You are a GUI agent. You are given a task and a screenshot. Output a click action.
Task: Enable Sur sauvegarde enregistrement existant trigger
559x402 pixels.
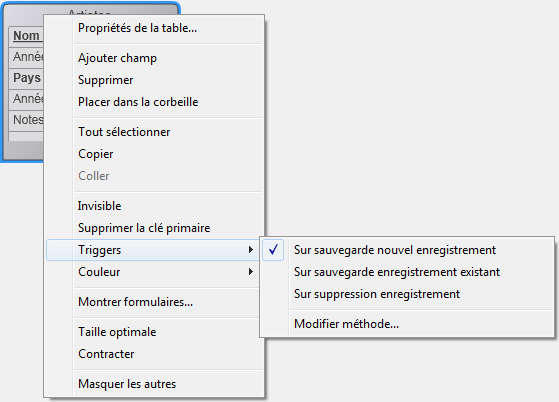tap(407, 272)
